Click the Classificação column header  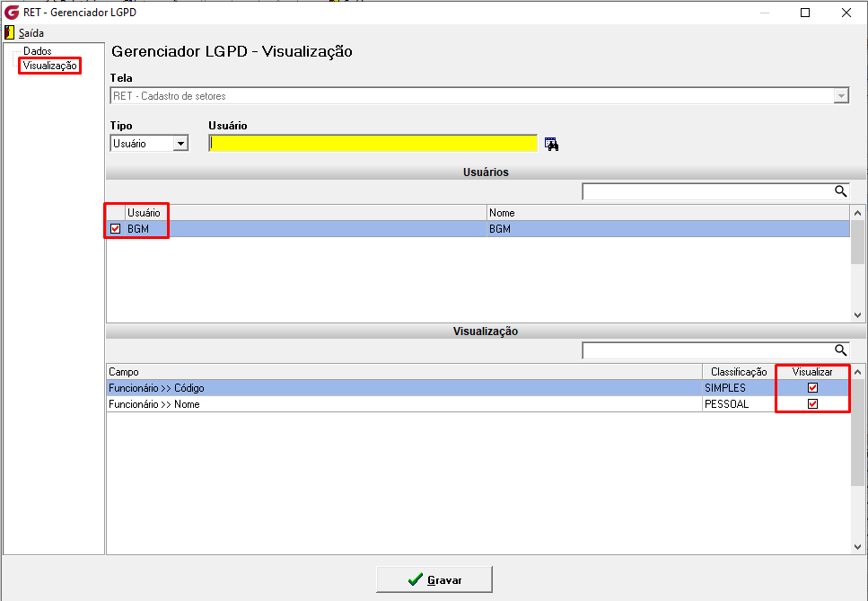(739, 372)
